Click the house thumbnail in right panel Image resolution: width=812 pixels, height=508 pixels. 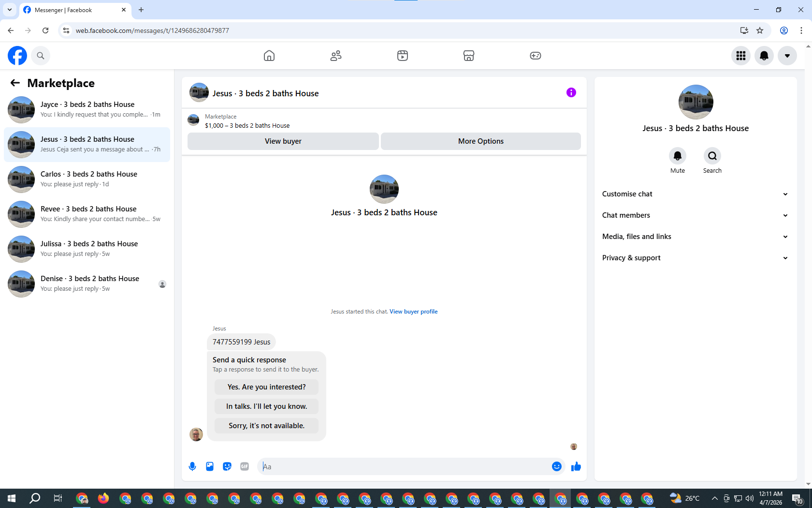(x=696, y=102)
